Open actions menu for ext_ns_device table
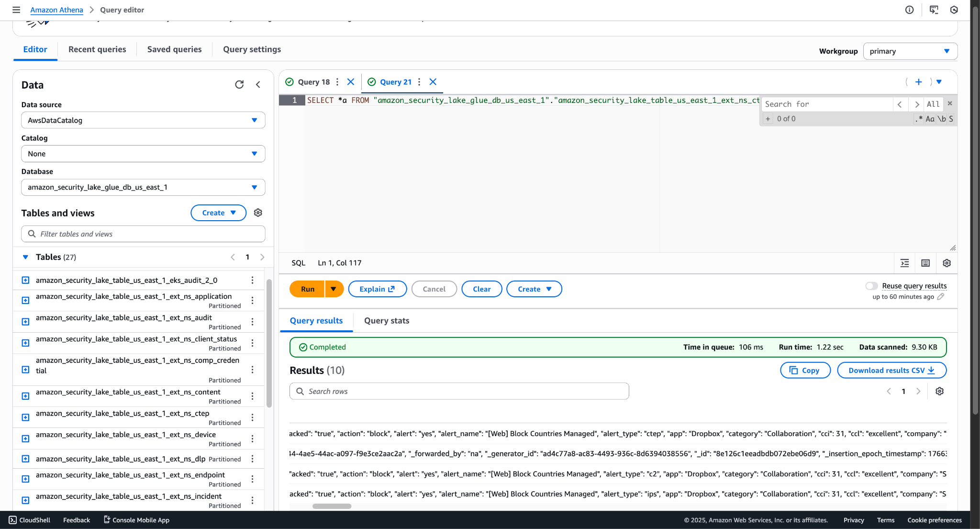 pos(252,439)
